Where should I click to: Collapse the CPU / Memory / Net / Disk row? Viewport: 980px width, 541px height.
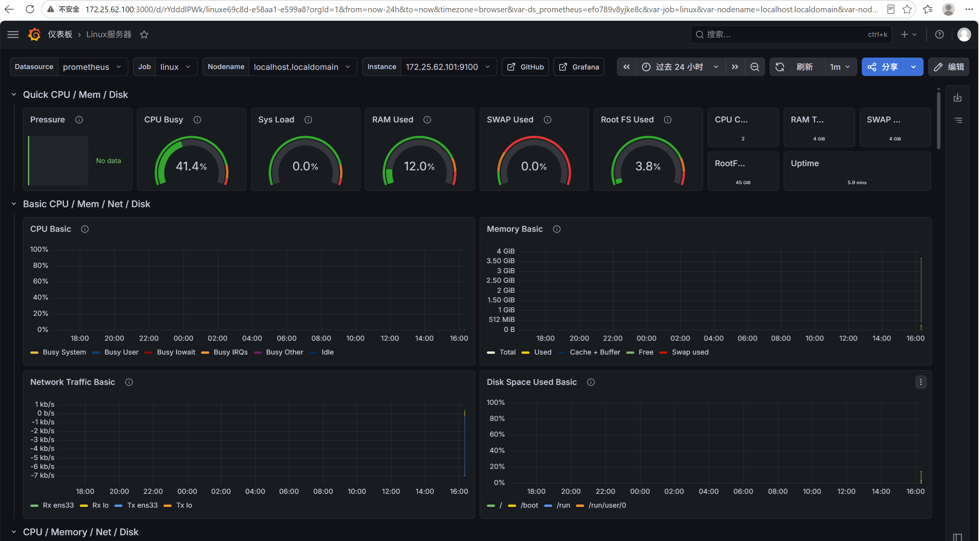[14, 532]
